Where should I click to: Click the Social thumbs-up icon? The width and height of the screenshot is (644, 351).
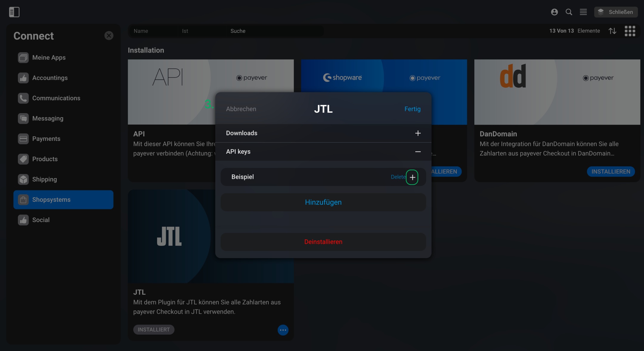(x=23, y=220)
